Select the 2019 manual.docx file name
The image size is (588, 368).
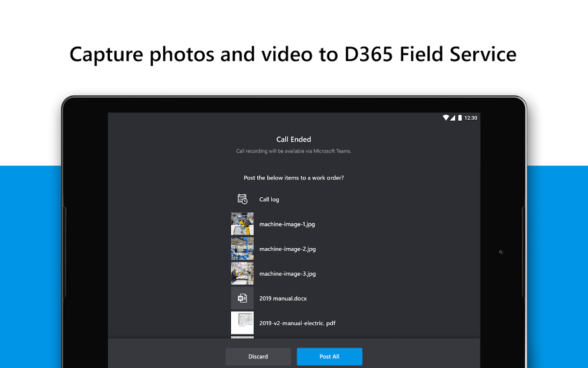tap(283, 298)
